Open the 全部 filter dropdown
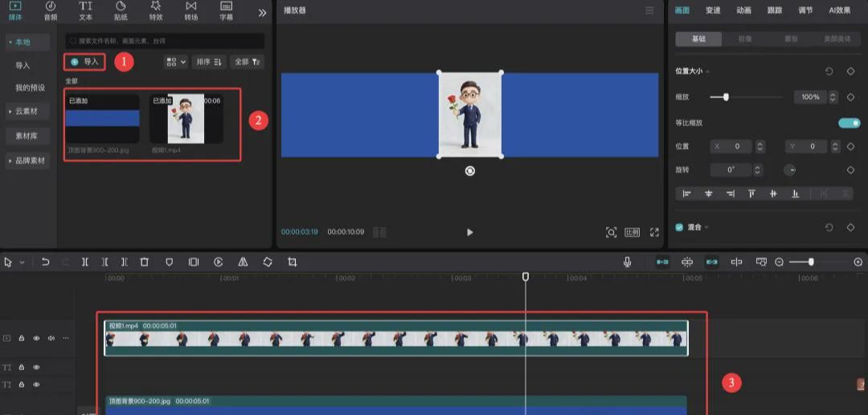Viewport: 868px width, 415px height. tap(246, 62)
